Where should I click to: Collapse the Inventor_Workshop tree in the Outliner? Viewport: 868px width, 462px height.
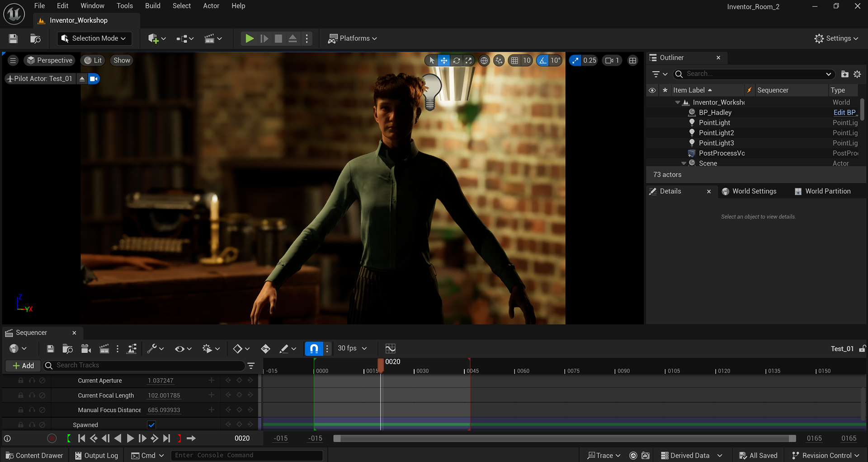[677, 103]
